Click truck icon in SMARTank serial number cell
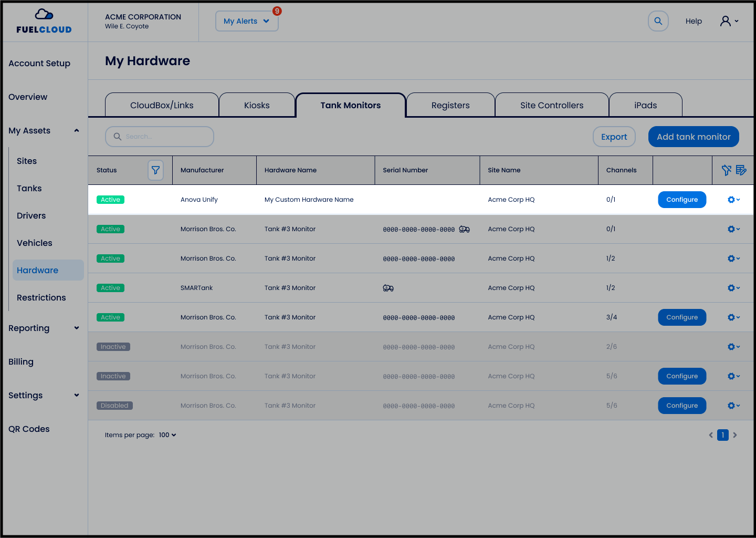The height and width of the screenshot is (538, 756). pyautogui.click(x=388, y=288)
